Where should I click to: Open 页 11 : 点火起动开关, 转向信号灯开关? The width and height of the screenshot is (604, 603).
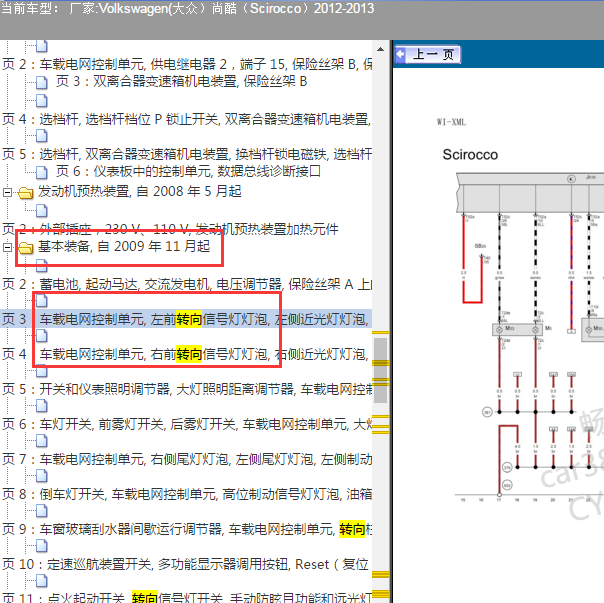(x=187, y=598)
